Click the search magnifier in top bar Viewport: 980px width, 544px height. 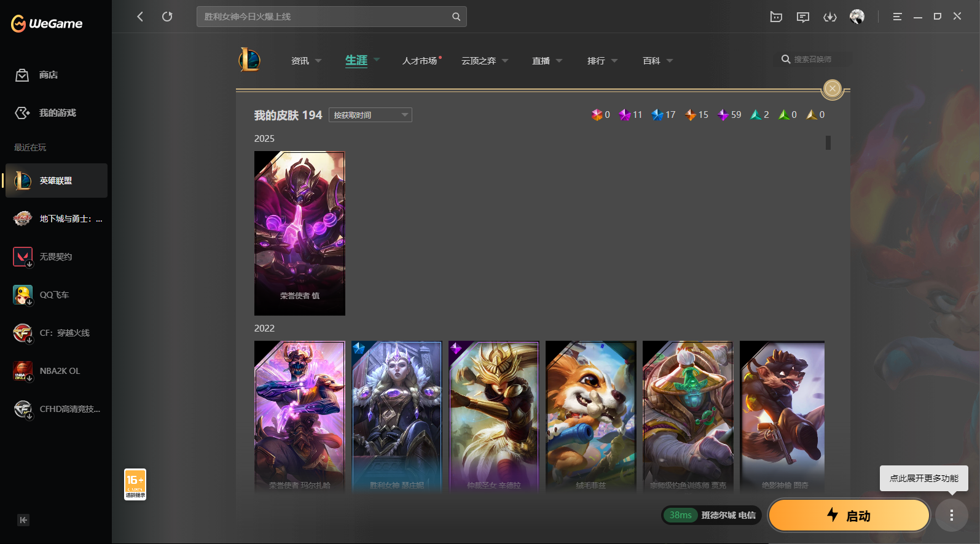pos(456,17)
